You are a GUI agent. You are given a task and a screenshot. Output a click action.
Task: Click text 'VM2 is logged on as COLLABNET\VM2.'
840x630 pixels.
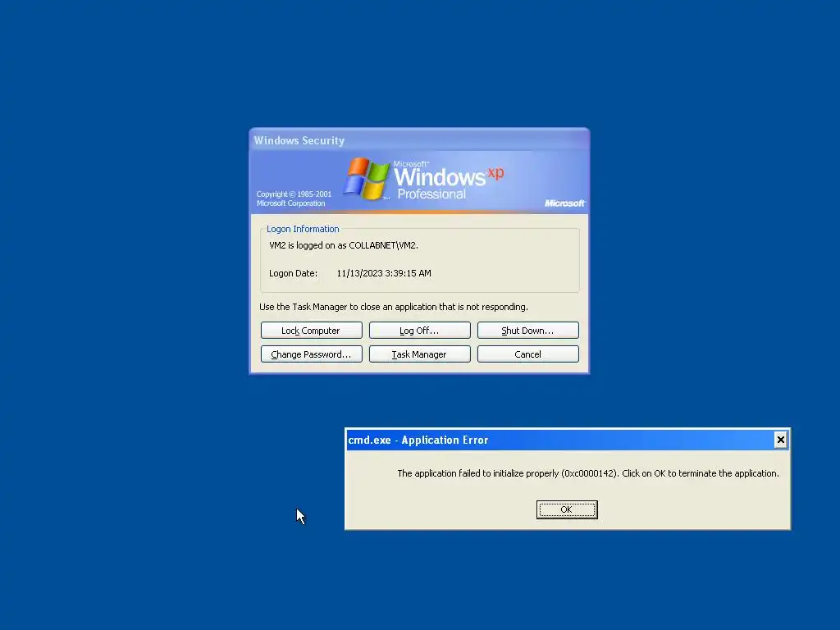(344, 245)
